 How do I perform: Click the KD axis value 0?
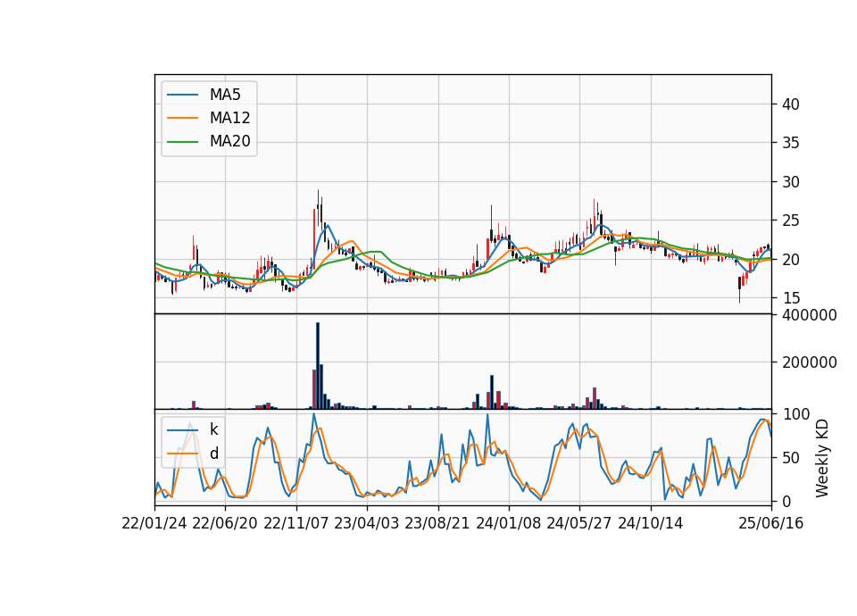pyautogui.click(x=786, y=501)
